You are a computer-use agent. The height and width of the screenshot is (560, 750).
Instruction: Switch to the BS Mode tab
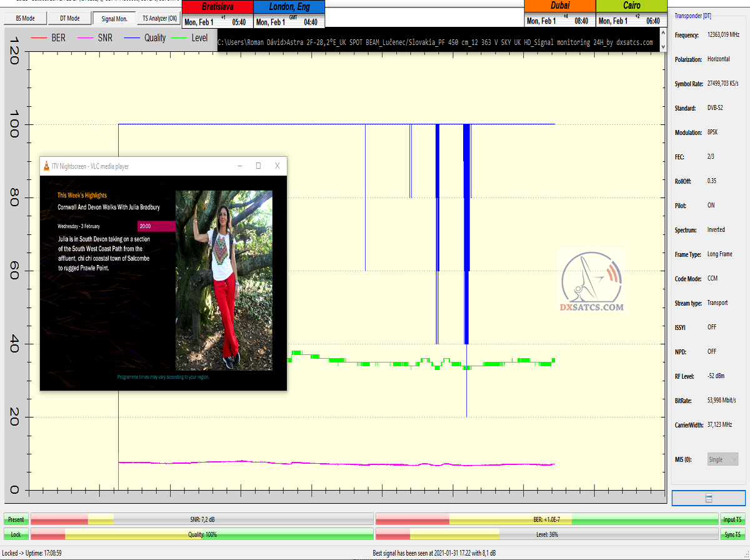click(x=26, y=19)
